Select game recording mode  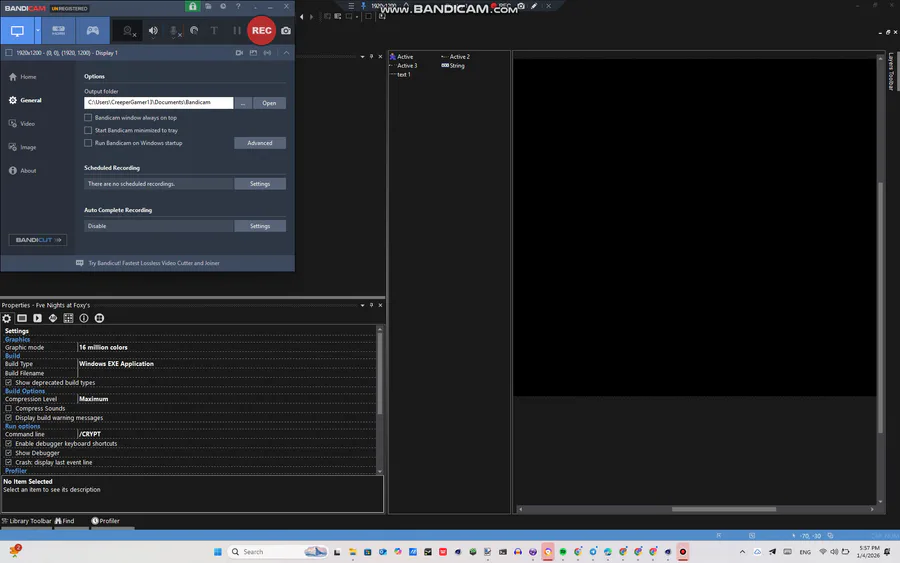[x=92, y=31]
